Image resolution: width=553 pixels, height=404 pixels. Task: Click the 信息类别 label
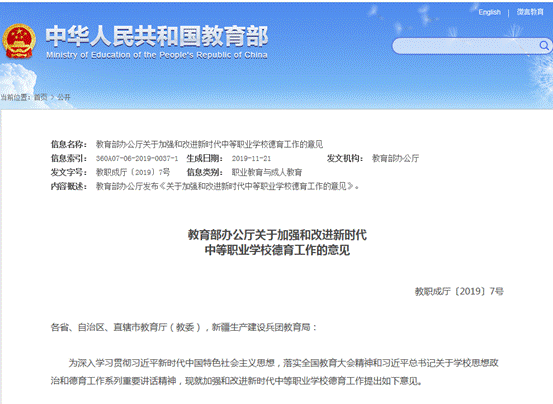(x=205, y=172)
